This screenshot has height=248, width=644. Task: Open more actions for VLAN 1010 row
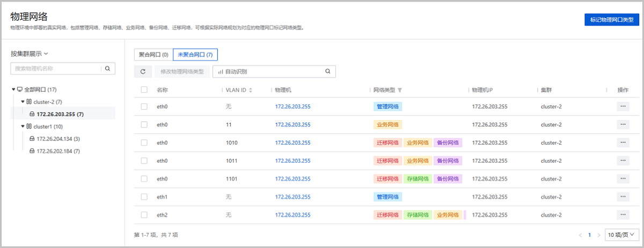[623, 142]
